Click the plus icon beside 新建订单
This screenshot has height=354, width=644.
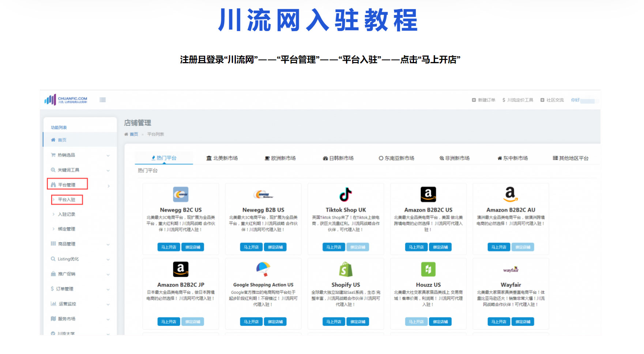[474, 100]
